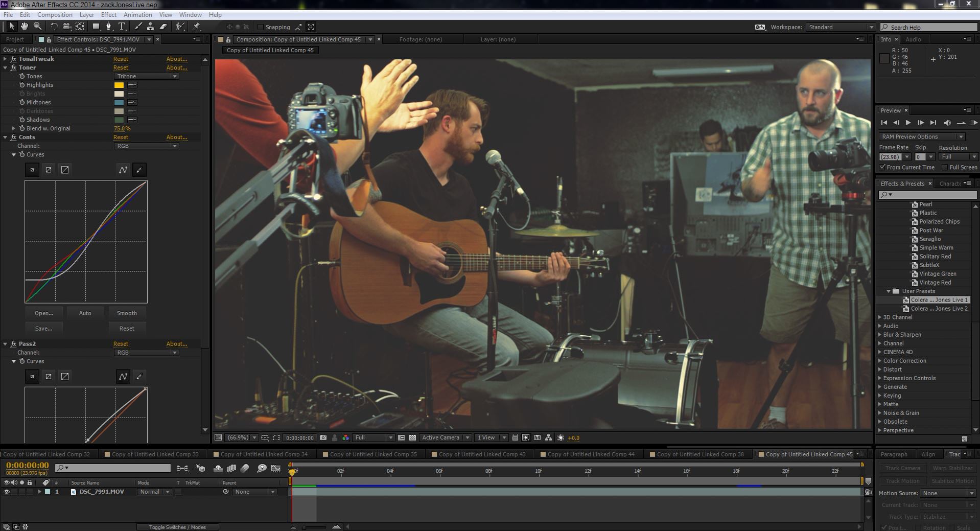Click the Smooth curves button

(x=127, y=313)
